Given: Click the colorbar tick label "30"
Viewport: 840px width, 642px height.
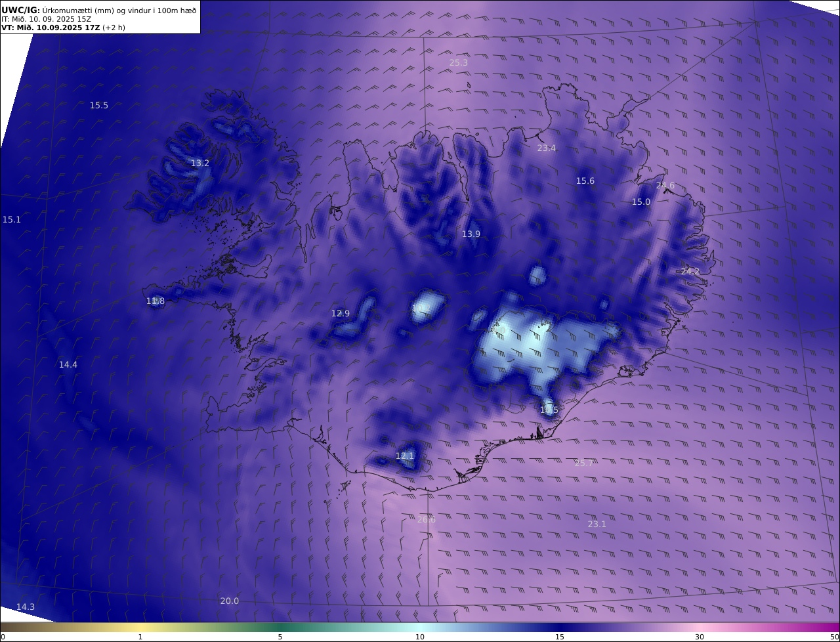Looking at the screenshot, I should (x=700, y=637).
